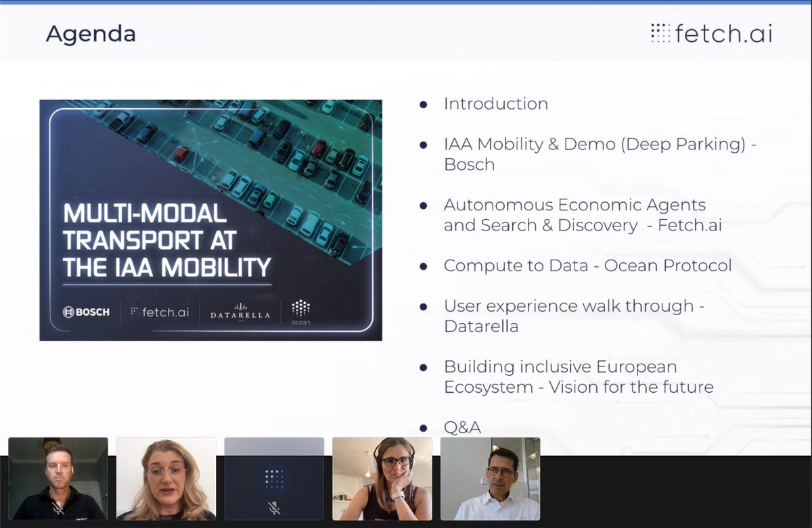The image size is (812, 528).
Task: Click the muted mic icon on avatar tile
Action: coord(274,508)
